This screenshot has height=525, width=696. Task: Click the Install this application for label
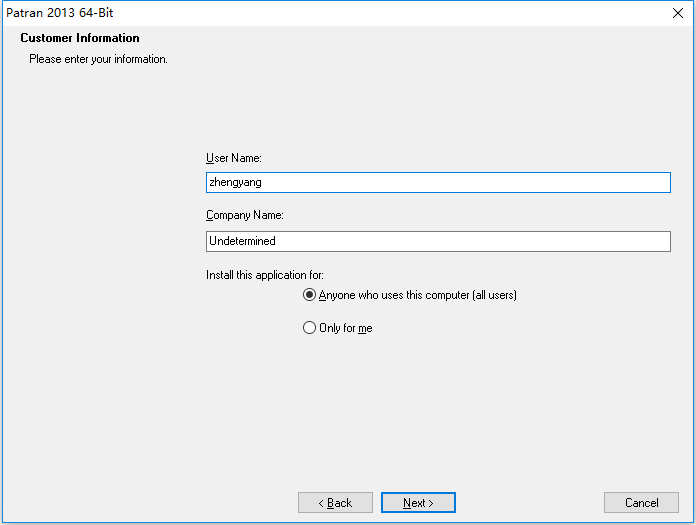coord(265,275)
